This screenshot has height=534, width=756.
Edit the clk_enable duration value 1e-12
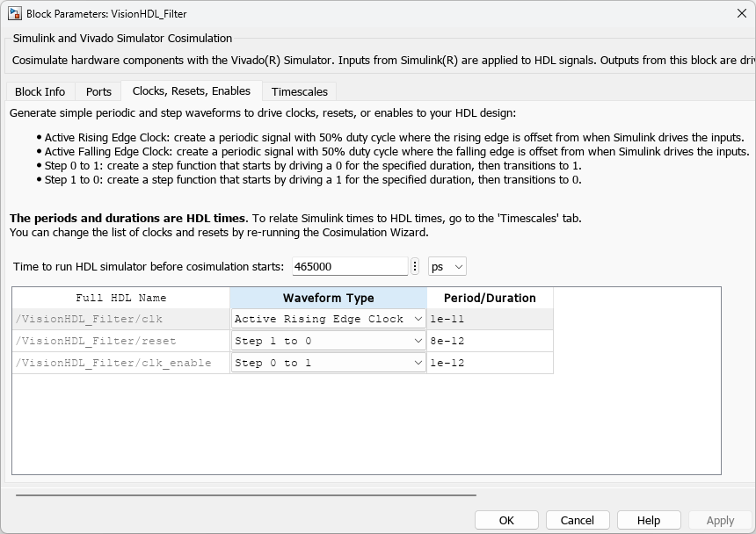pos(490,363)
